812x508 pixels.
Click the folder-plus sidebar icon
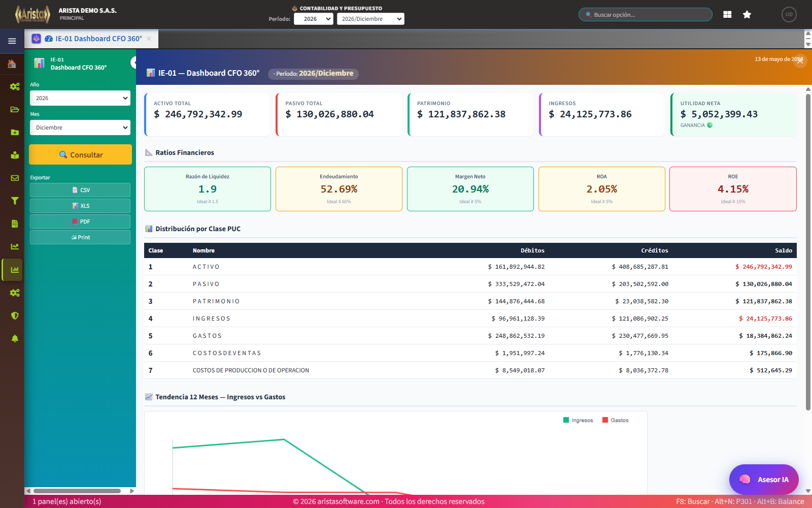(15, 132)
